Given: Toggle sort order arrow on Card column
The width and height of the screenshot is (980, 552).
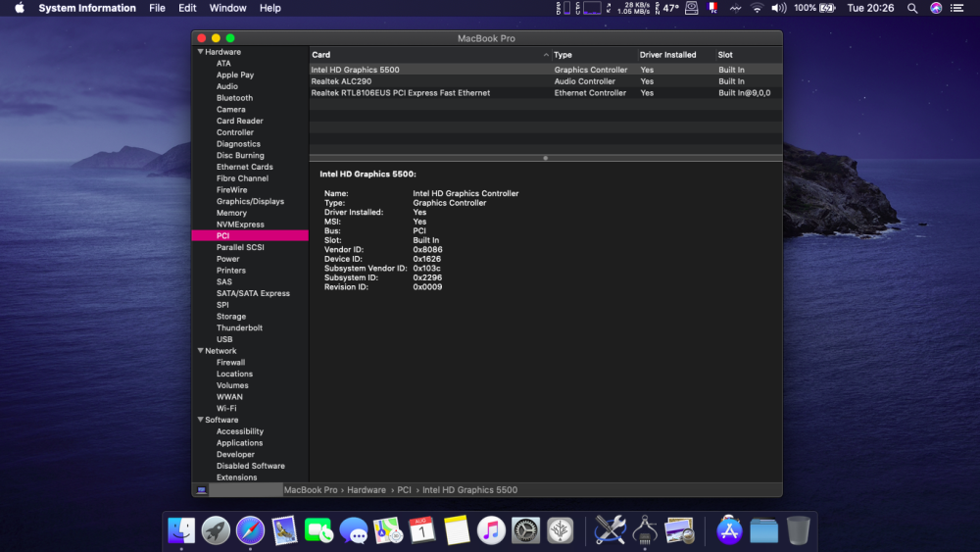Looking at the screenshot, I should coord(546,55).
